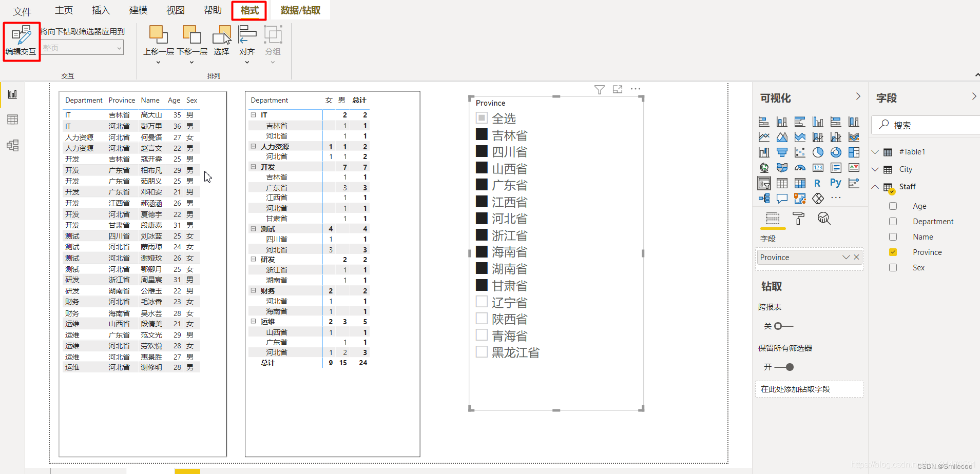Select the treemap visual
980x474 pixels.
(854, 152)
